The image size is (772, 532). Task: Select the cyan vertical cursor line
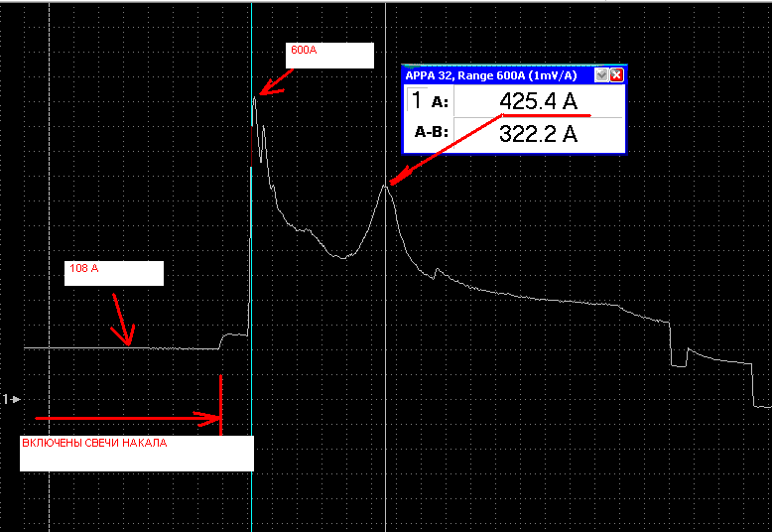pyautogui.click(x=252, y=266)
